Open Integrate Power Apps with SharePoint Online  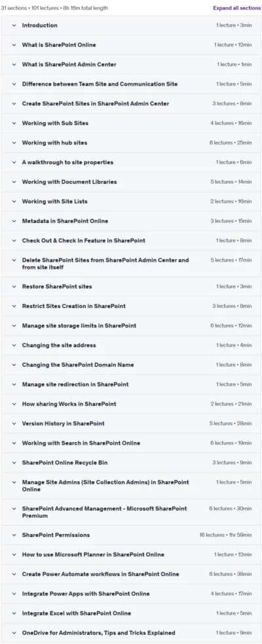point(86,594)
